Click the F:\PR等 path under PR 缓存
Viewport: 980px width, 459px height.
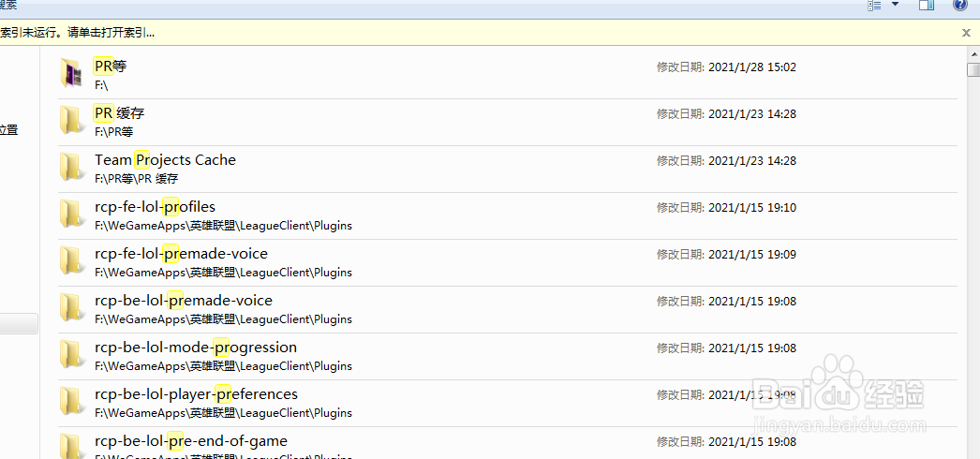tap(114, 132)
